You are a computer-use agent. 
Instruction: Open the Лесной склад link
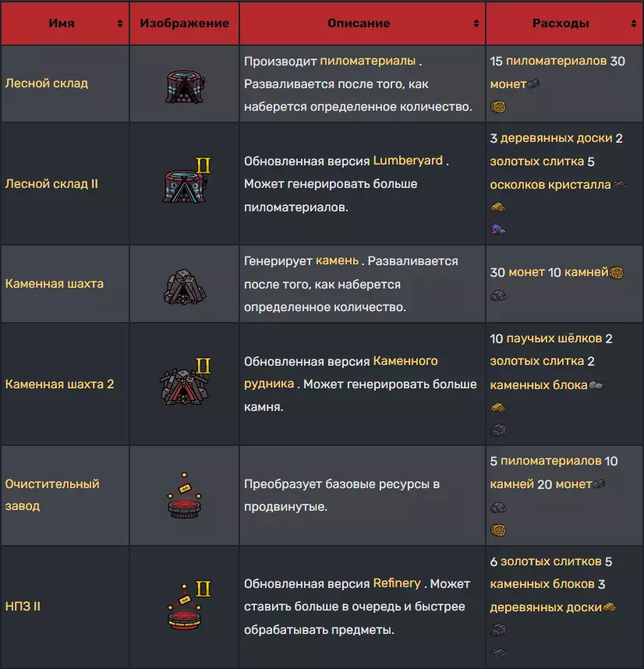coord(47,83)
